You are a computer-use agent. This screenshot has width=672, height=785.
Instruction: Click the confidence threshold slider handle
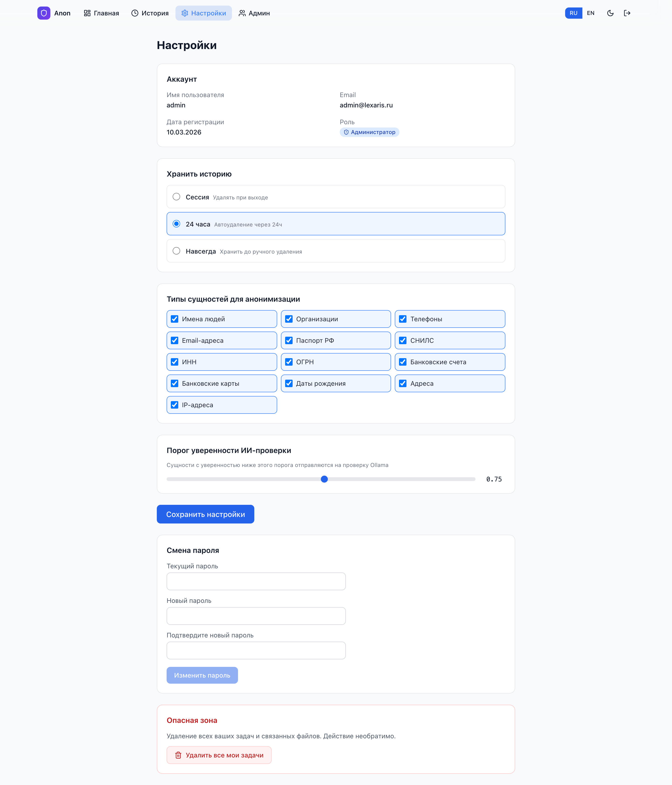pyautogui.click(x=324, y=479)
